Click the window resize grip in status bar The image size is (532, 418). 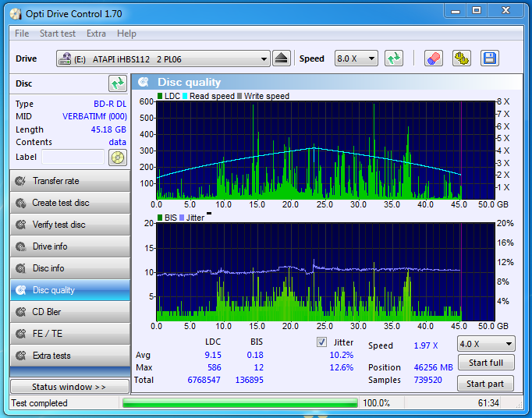519,404
